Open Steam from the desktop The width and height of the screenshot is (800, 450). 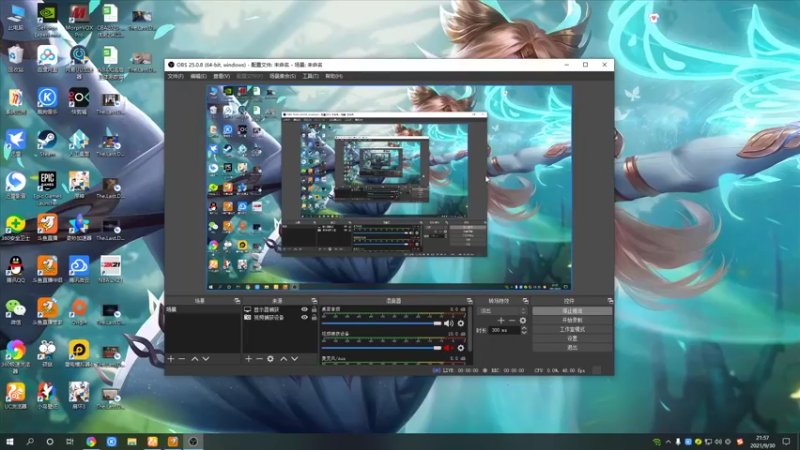click(x=47, y=143)
